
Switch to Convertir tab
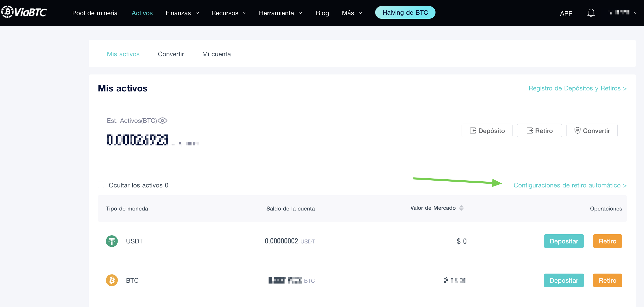(x=171, y=54)
